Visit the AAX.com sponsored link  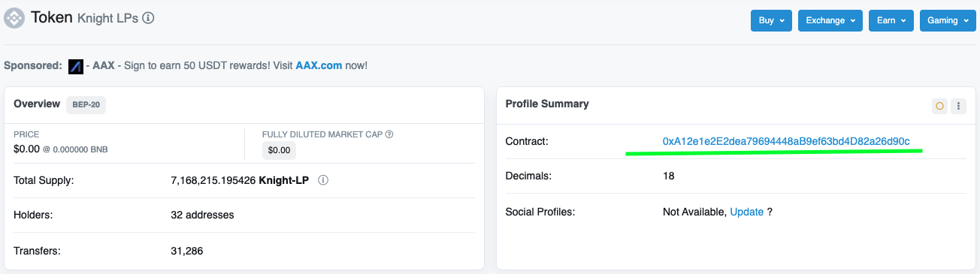click(x=319, y=65)
